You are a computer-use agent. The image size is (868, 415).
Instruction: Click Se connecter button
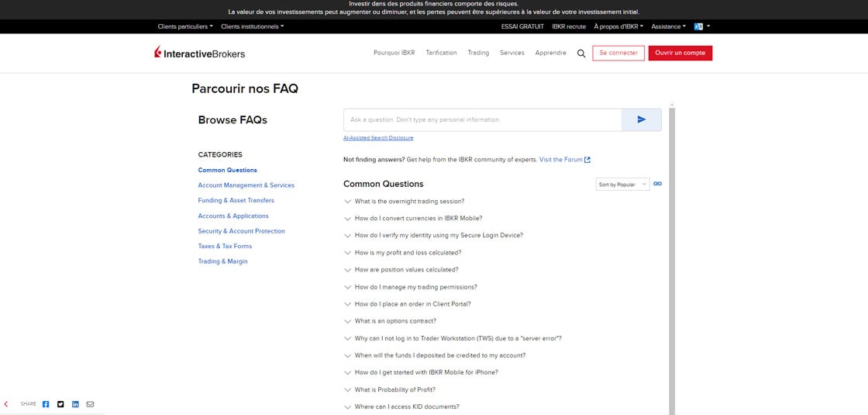tap(618, 54)
